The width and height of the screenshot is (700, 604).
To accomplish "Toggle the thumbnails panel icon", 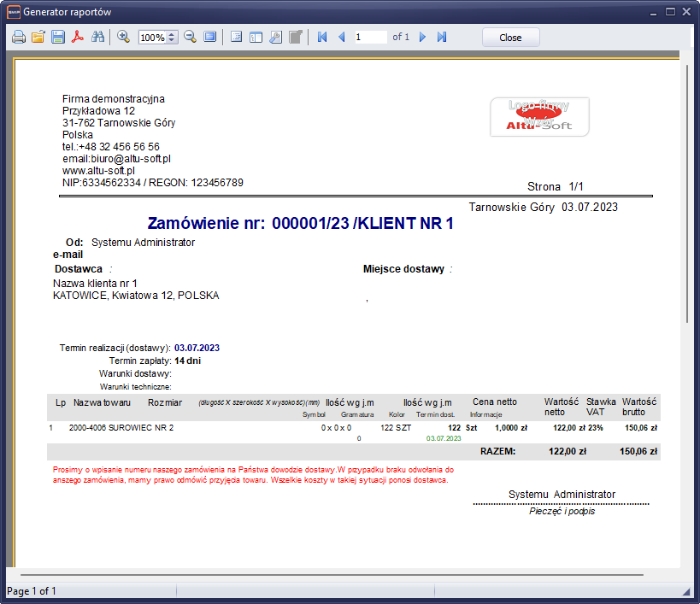I will click(x=256, y=38).
